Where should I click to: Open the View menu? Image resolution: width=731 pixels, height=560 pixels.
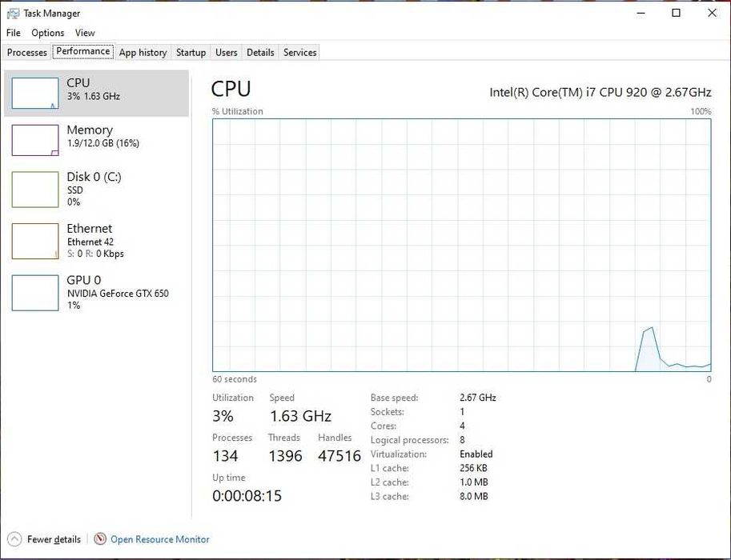click(85, 33)
